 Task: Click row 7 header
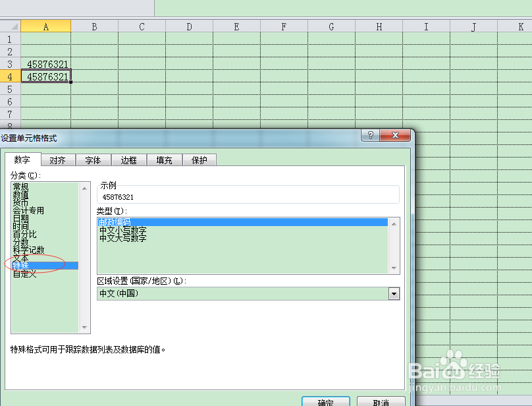(x=10, y=114)
